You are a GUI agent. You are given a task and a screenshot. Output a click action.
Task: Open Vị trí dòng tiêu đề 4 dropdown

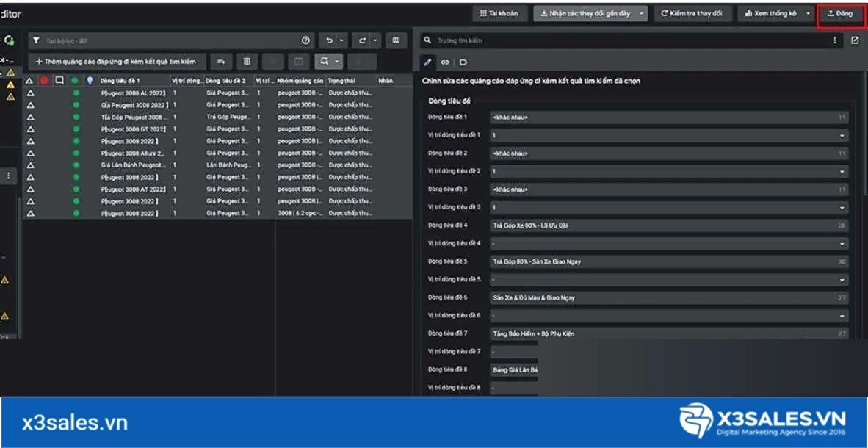pos(669,244)
